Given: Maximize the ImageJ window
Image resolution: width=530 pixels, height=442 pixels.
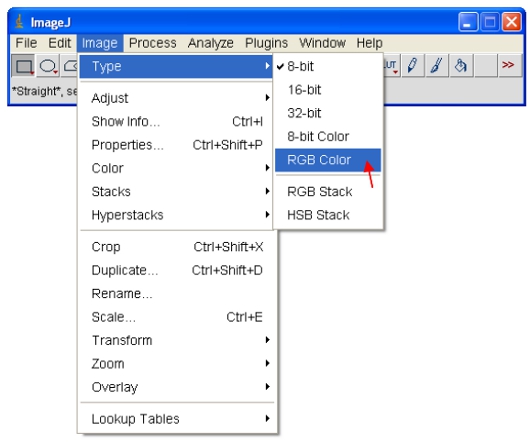Looking at the screenshot, I should (490, 22).
